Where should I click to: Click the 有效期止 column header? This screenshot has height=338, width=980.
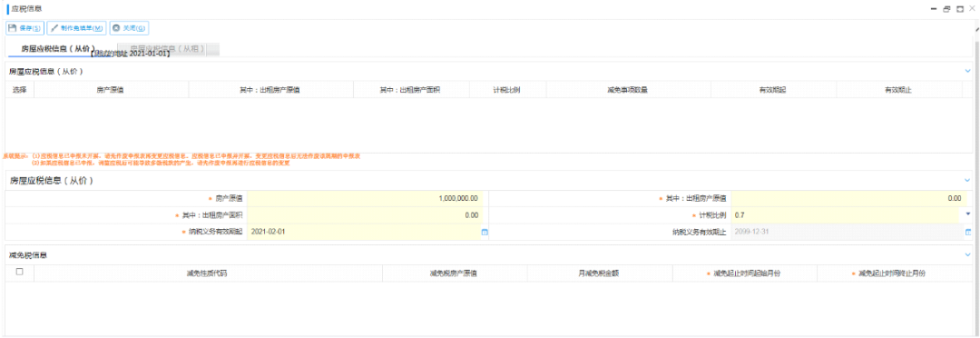898,90
